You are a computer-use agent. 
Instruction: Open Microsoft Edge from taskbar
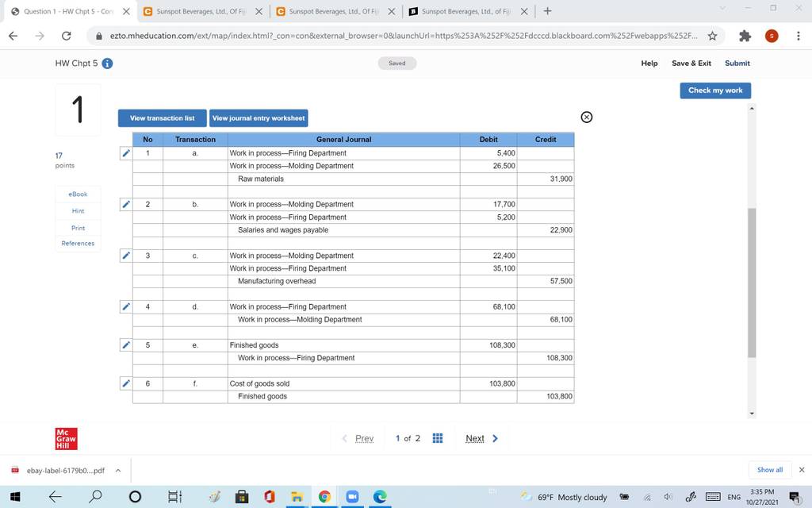coord(380,497)
